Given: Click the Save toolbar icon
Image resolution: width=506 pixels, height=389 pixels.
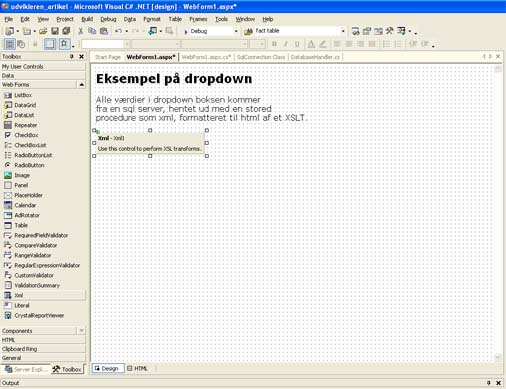Looking at the screenshot, I should click(x=55, y=31).
